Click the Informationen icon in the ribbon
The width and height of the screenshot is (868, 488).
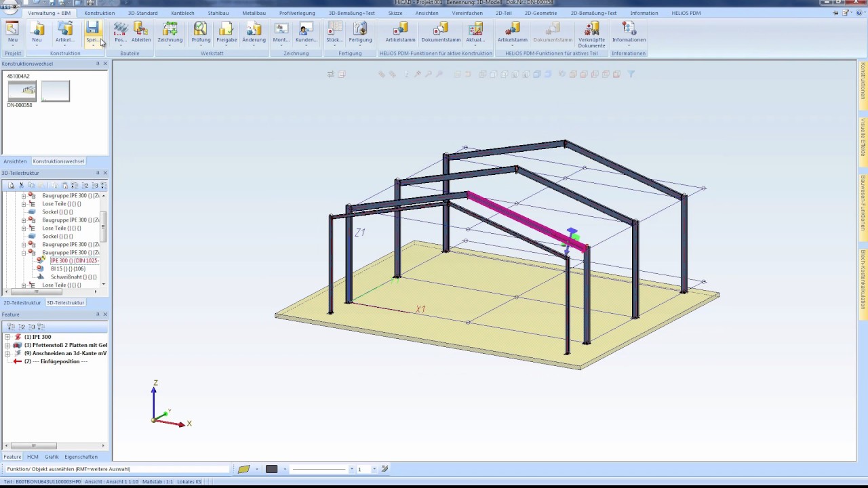[x=629, y=31]
